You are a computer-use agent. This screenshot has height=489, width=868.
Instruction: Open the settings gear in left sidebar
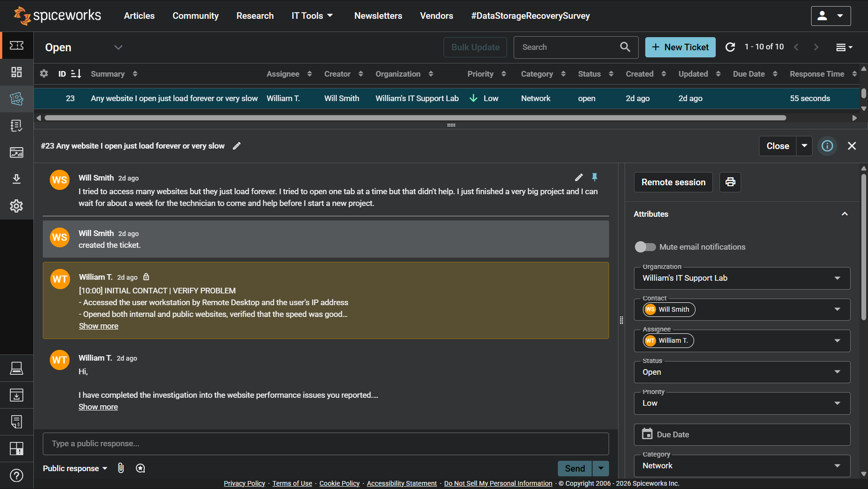point(16,206)
